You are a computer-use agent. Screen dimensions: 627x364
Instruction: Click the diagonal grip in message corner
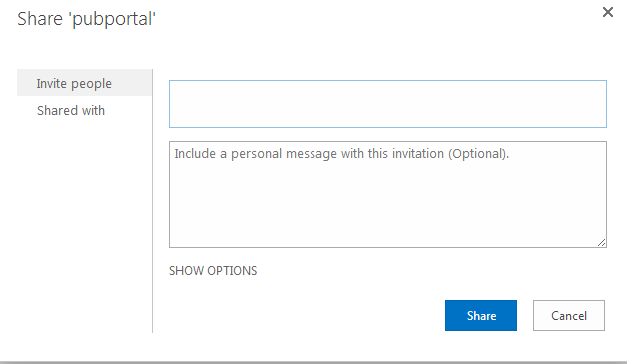click(601, 242)
